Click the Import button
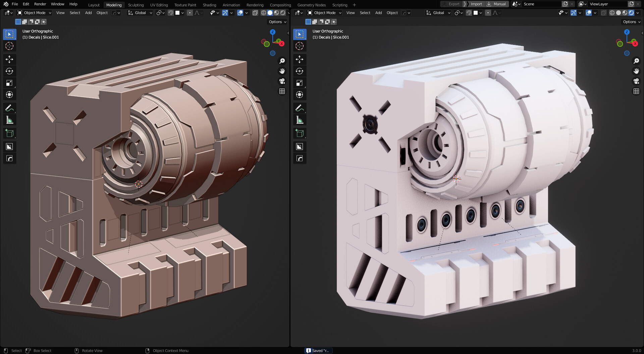This screenshot has width=644, height=354. coord(476,4)
